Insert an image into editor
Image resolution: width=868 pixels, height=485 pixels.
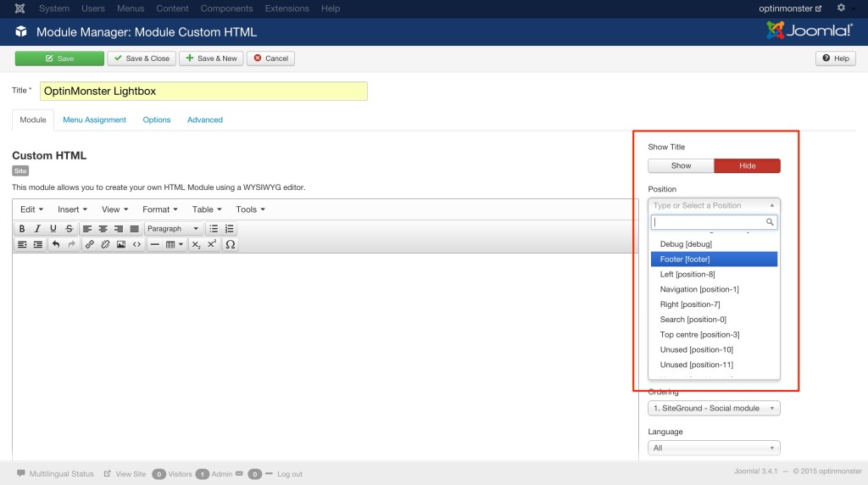click(x=120, y=244)
